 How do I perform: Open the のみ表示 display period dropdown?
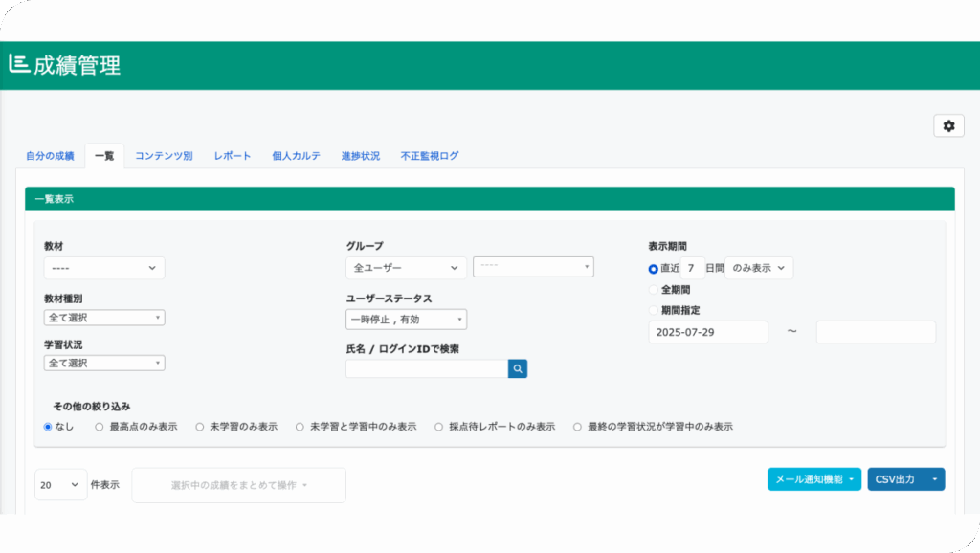[759, 268]
